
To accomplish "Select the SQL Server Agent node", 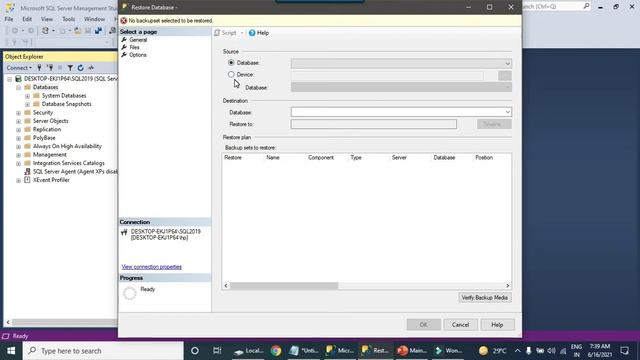I will click(x=75, y=172).
